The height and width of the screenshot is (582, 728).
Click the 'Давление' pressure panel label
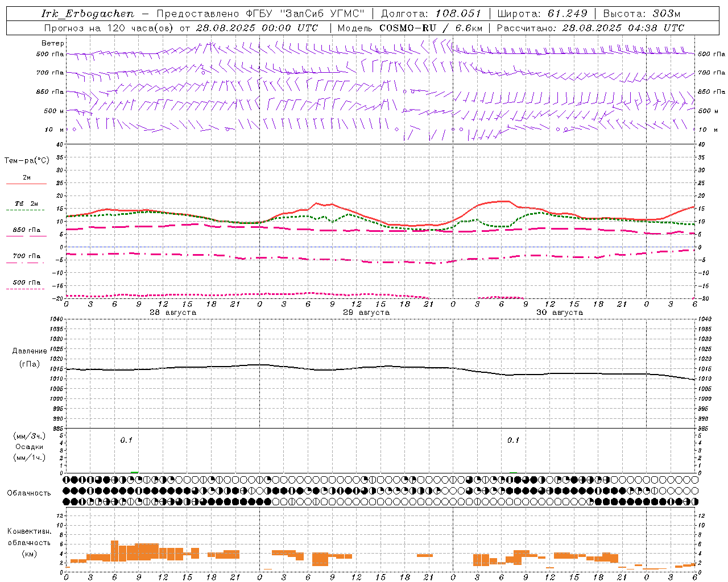30,351
